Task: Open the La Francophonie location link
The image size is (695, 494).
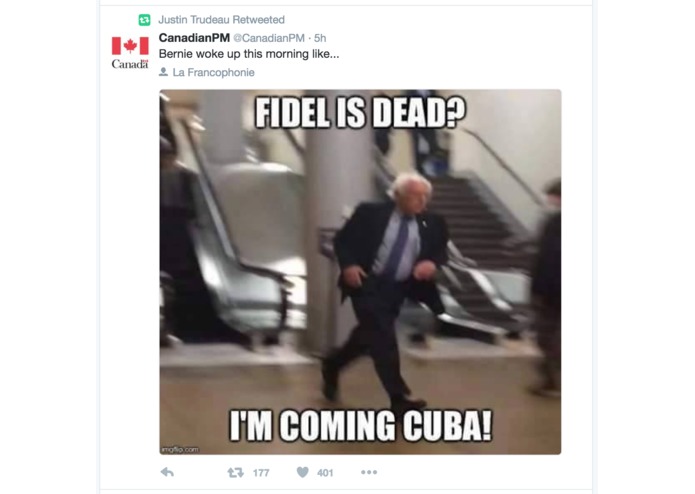Action: tap(214, 72)
